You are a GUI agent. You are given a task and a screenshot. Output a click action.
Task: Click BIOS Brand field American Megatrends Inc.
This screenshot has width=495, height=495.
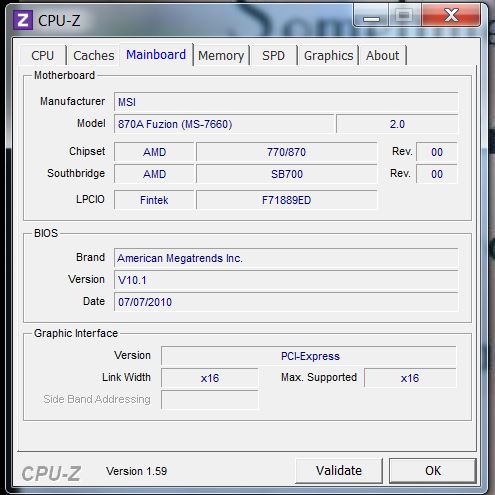(x=286, y=258)
